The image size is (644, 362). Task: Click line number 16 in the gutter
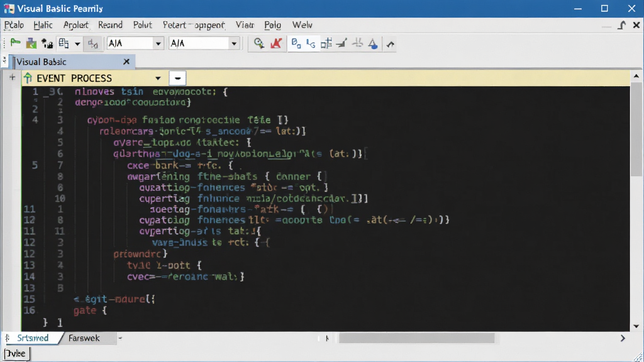coord(29,310)
